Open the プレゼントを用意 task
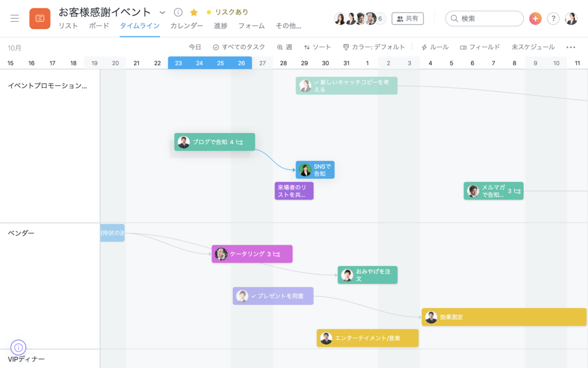Screen dimensions: 588x368 pyautogui.click(x=273, y=296)
